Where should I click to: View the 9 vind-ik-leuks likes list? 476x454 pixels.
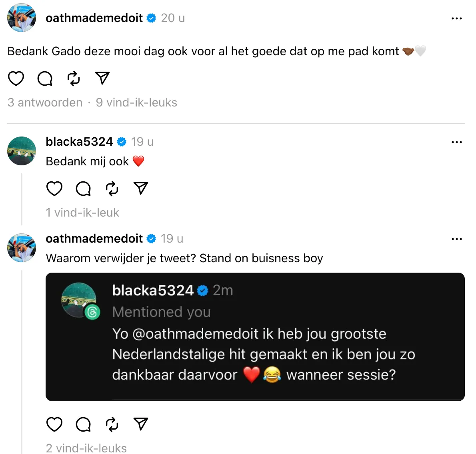(136, 102)
